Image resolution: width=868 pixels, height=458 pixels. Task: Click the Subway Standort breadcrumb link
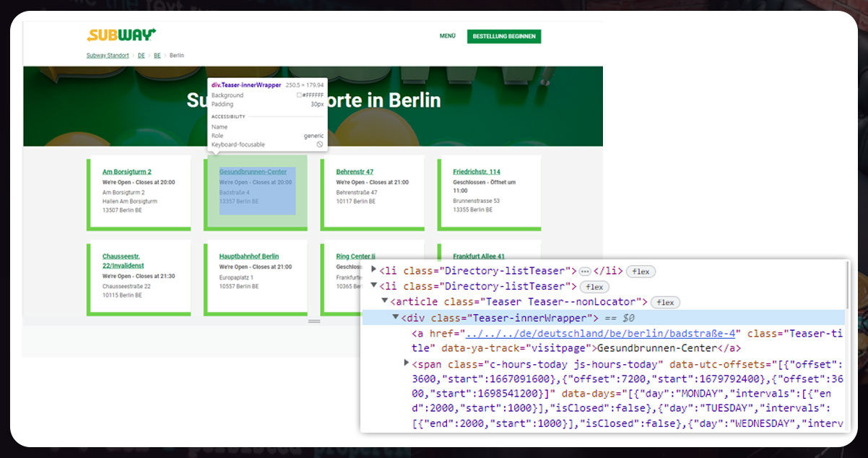pyautogui.click(x=108, y=56)
